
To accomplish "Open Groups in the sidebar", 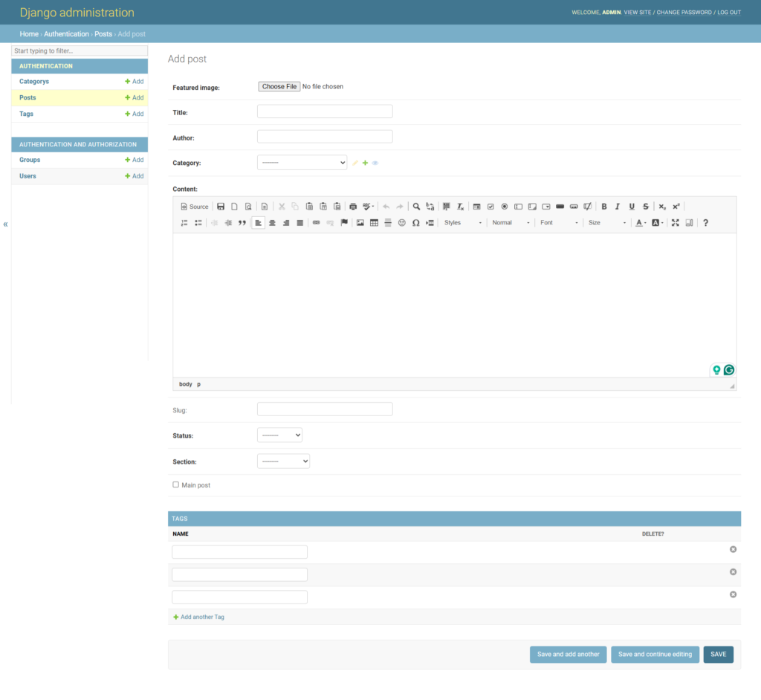I will click(30, 160).
